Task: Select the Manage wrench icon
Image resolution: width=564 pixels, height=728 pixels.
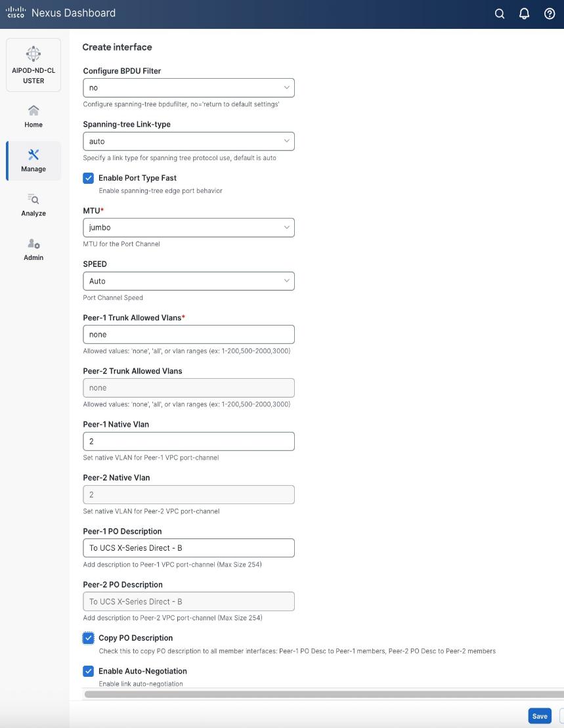Action: click(x=33, y=156)
